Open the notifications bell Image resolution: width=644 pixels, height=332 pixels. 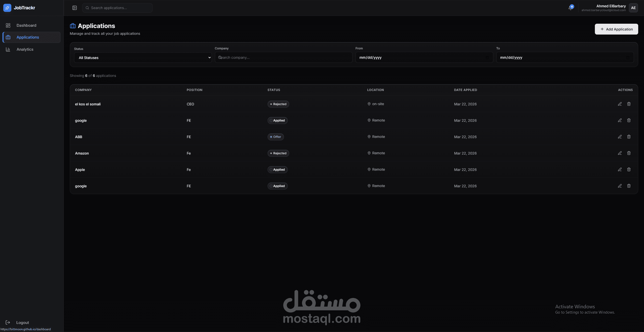coord(570,8)
